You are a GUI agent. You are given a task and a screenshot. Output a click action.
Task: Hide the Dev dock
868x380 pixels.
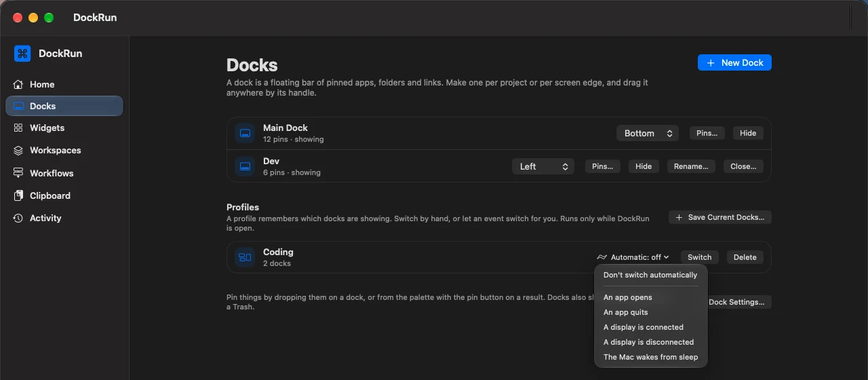644,166
